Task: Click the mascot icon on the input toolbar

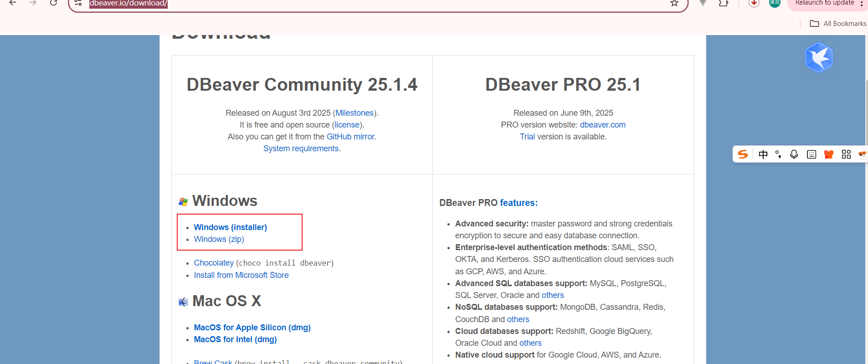Action: point(863,154)
